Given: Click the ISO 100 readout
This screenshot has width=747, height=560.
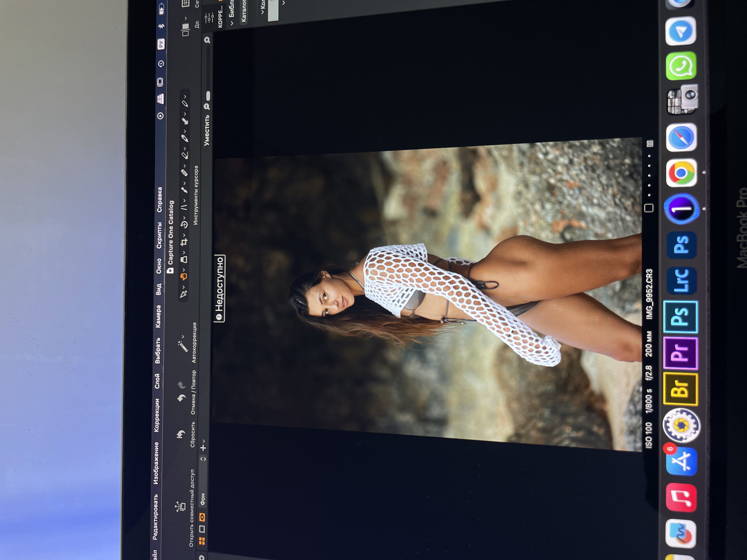Looking at the screenshot, I should [648, 435].
